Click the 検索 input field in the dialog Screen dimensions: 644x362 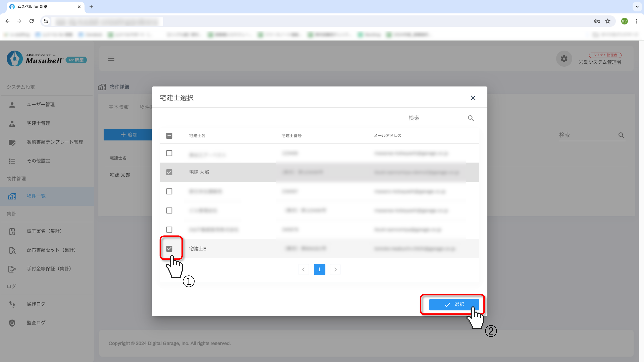point(436,118)
